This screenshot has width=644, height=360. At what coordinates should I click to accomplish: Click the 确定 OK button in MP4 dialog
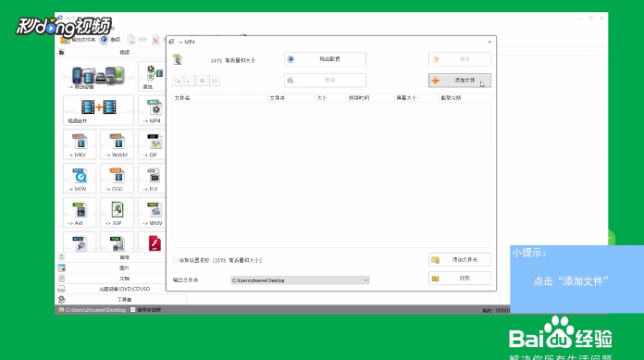459,59
